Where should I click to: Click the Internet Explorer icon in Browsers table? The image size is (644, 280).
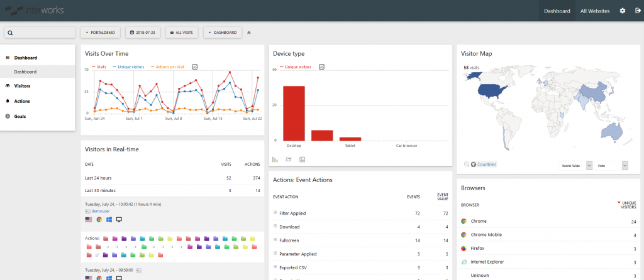pos(464,262)
